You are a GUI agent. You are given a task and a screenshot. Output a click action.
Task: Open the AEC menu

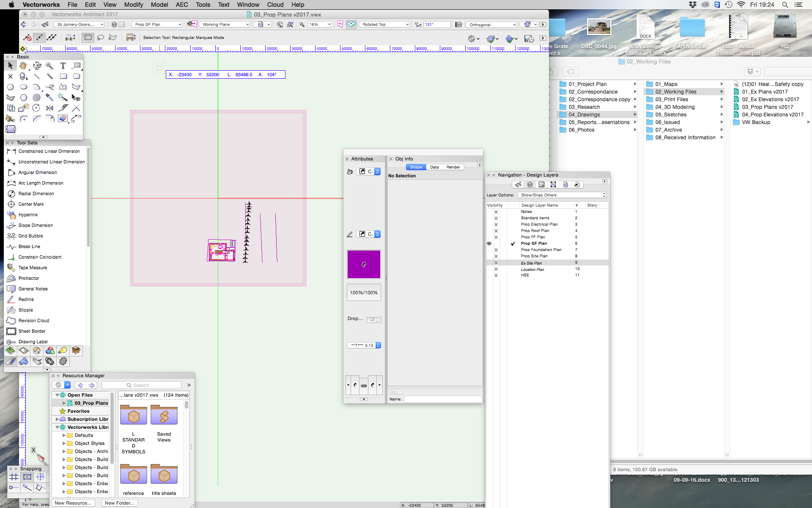[182, 5]
